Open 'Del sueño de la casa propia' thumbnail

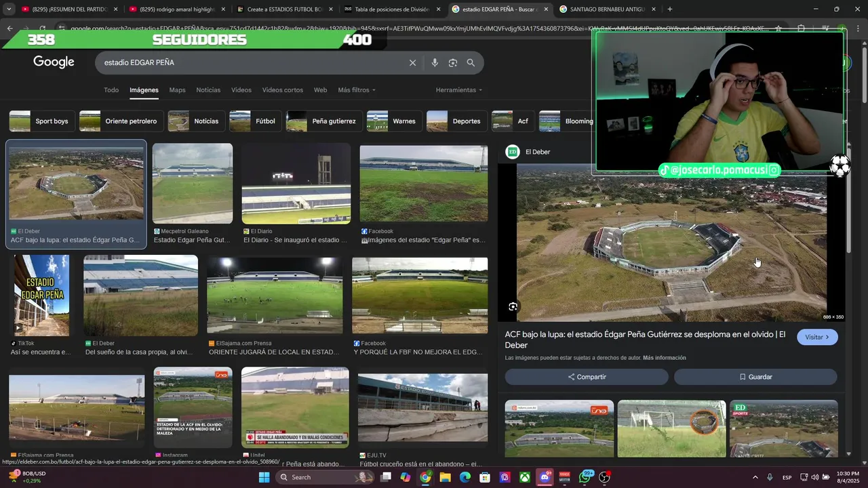coord(140,296)
